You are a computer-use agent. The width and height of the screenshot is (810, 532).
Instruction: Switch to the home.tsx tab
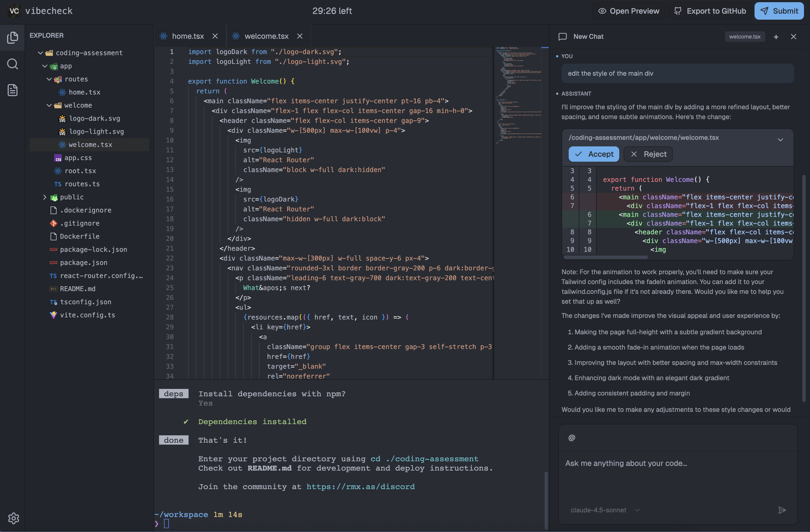tap(187, 36)
